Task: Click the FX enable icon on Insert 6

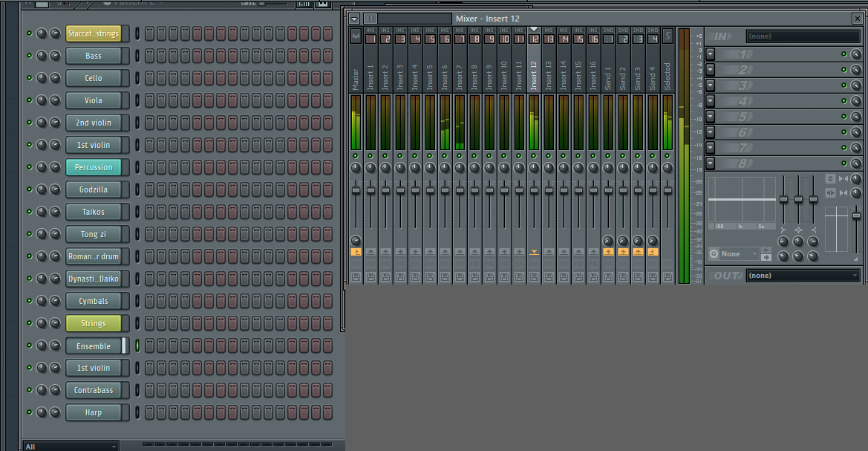Action: [445, 265]
